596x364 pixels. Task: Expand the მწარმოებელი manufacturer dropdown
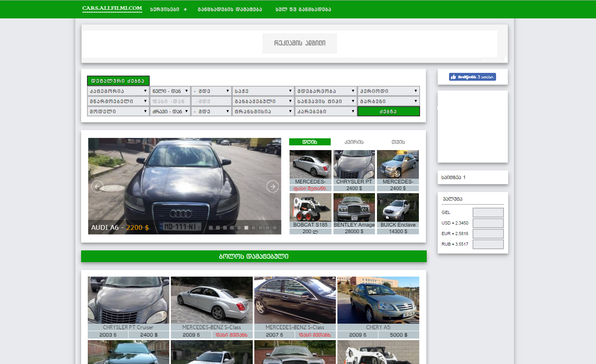118,101
